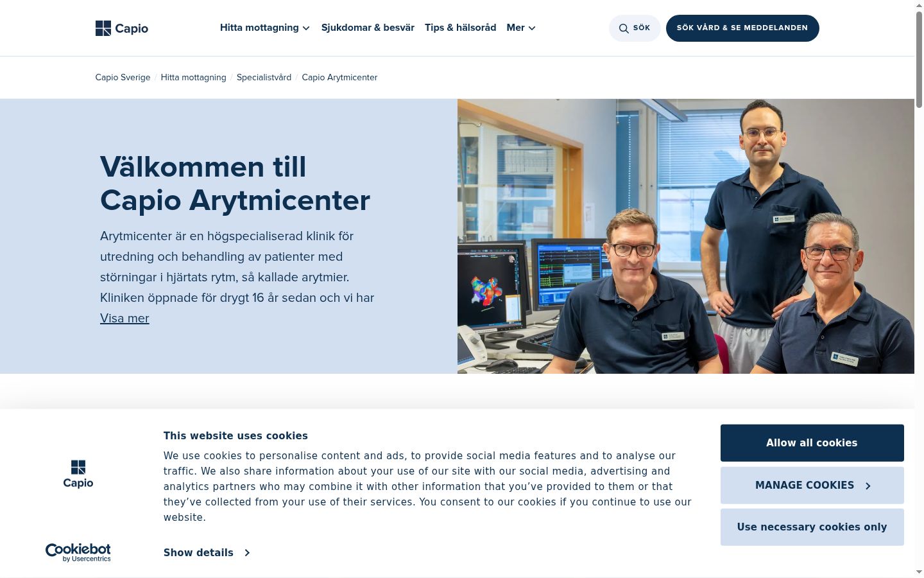
Task: Click the clinic staff hero photo
Action: 686,236
